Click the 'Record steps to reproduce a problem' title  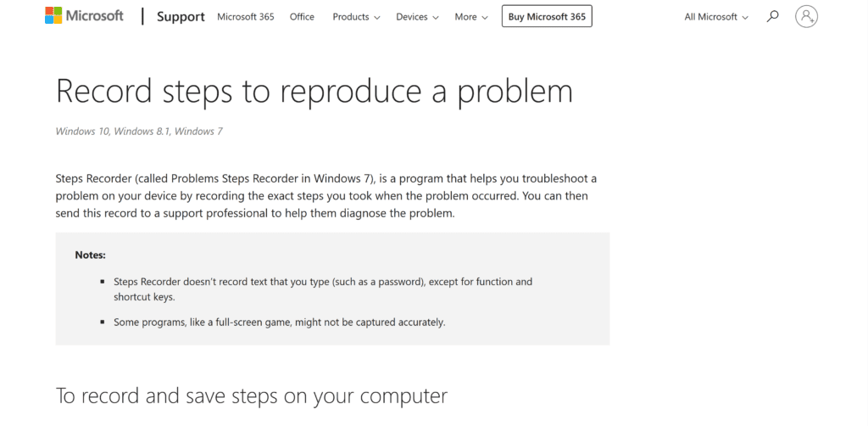314,92
